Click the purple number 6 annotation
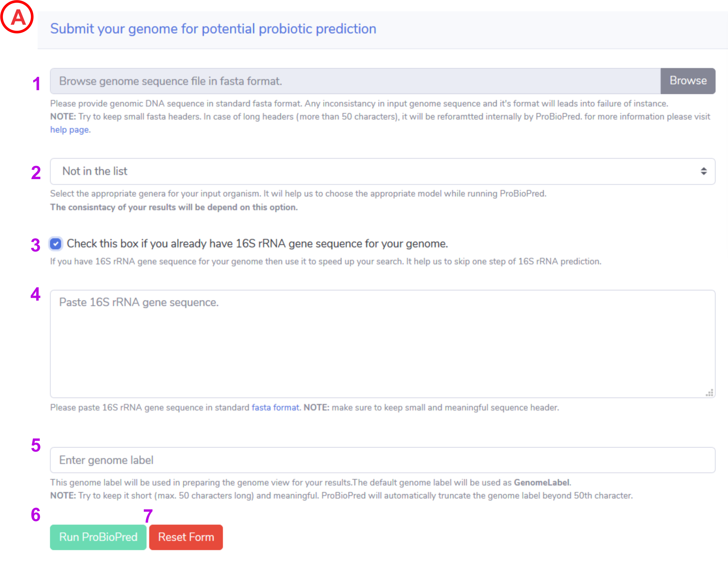This screenshot has width=728, height=569. 36,515
